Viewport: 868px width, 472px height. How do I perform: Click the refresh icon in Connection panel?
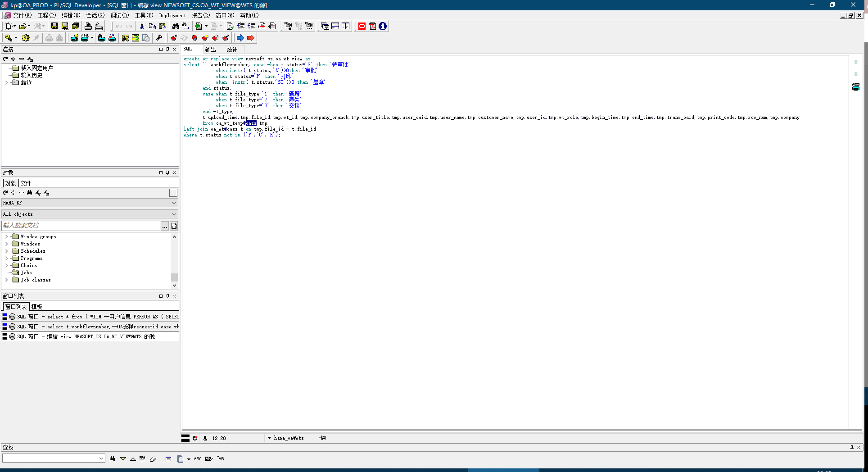tap(5, 59)
